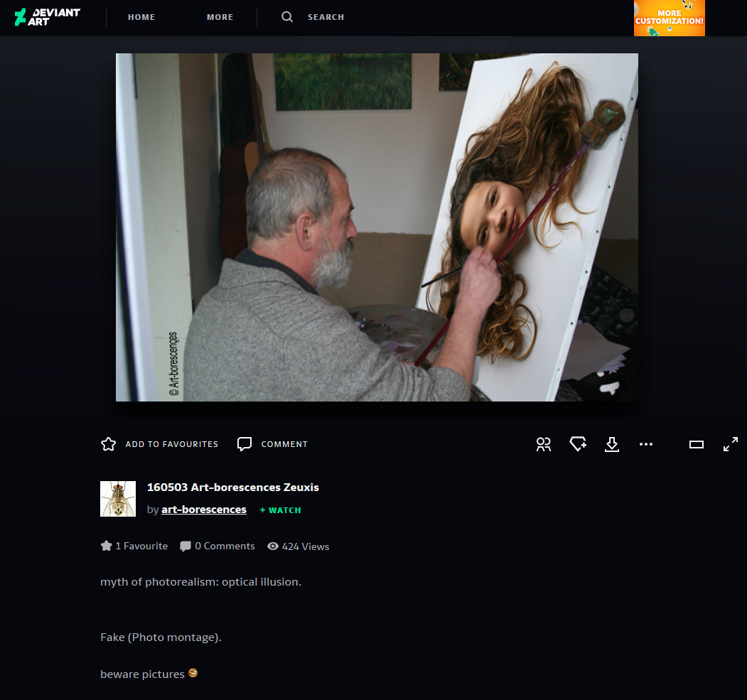Open the art-borescences profile link
The width and height of the screenshot is (747, 700).
204,510
